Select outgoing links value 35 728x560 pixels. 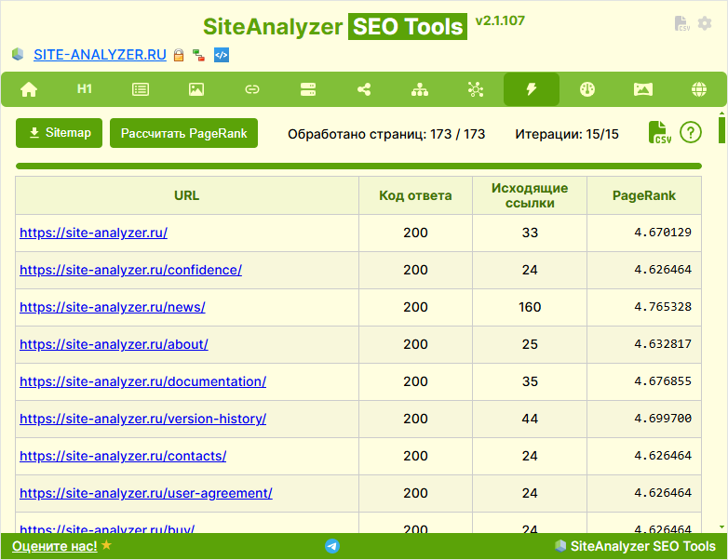(530, 381)
